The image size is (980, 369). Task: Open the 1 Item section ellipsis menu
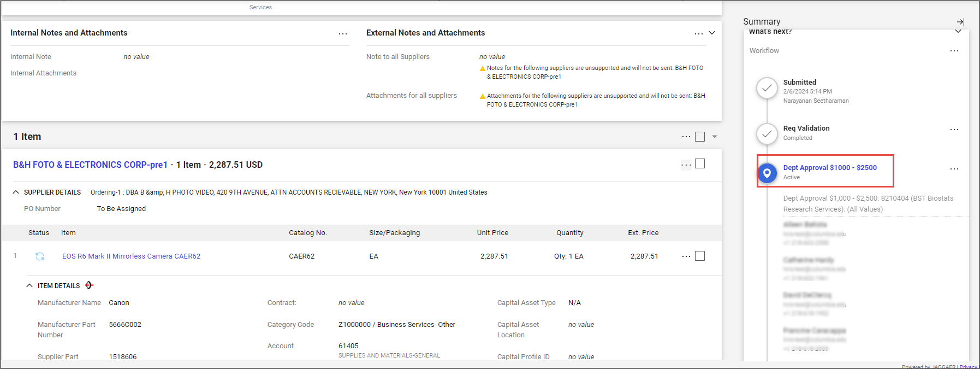(686, 137)
